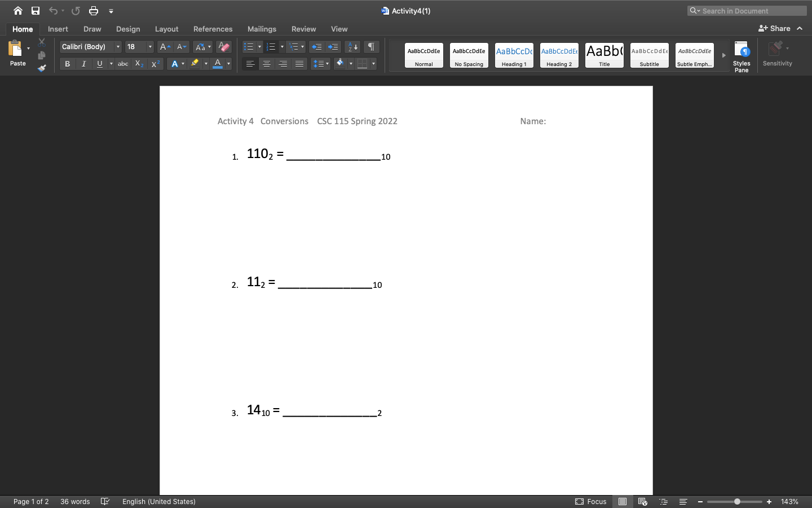812x508 pixels.
Task: Toggle Strikethrough formatting
Action: click(123, 64)
